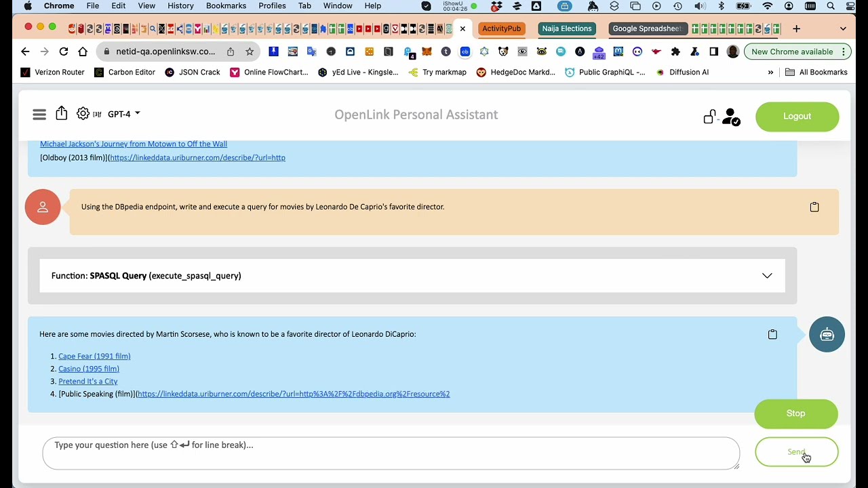Open the hamburger sidebar menu
The width and height of the screenshot is (868, 488).
[x=39, y=115]
